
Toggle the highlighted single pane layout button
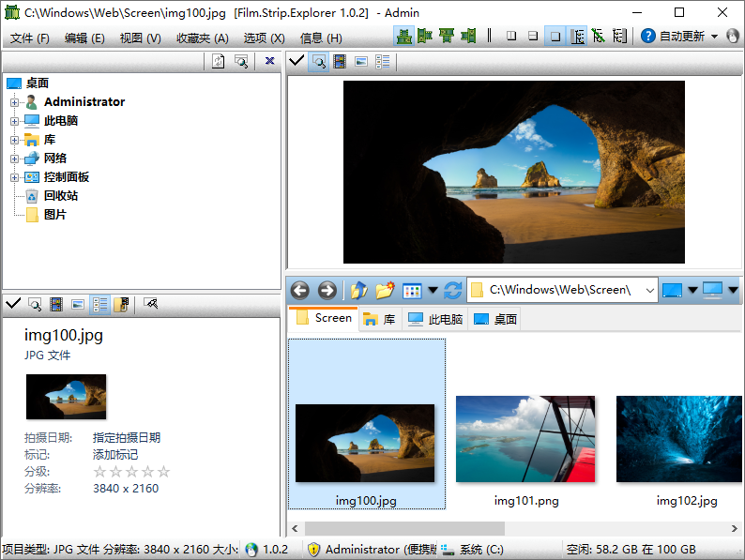pos(555,36)
